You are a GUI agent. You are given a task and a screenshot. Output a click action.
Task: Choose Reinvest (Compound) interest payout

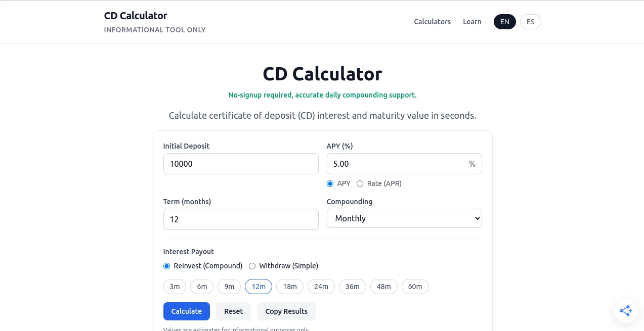(x=167, y=266)
